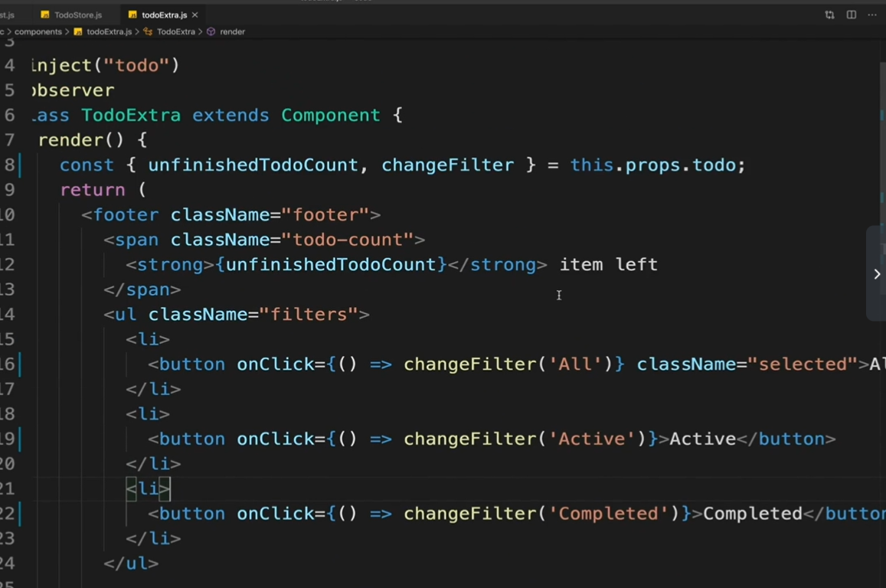Image resolution: width=886 pixels, height=588 pixels.
Task: Click the "filters" className string
Action: coord(309,314)
